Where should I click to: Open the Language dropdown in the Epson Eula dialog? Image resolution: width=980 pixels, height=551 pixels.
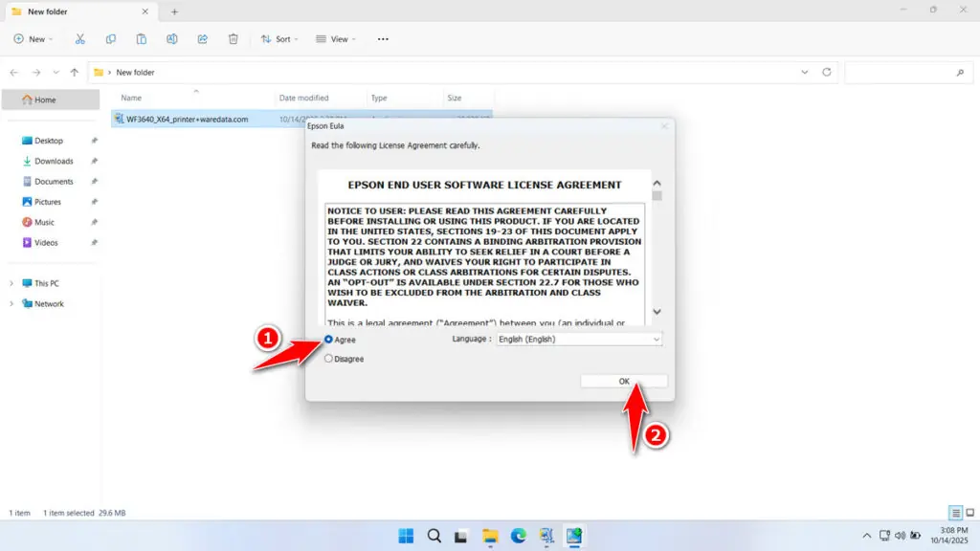(x=655, y=339)
